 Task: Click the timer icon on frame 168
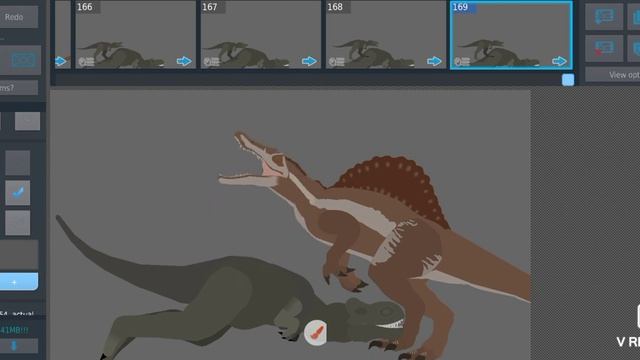[336, 62]
